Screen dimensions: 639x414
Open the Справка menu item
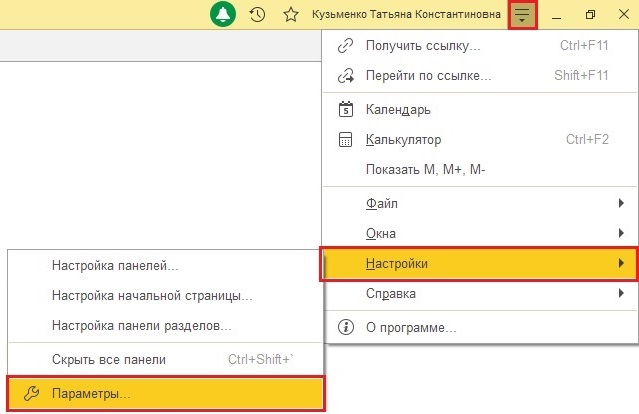coord(480,293)
